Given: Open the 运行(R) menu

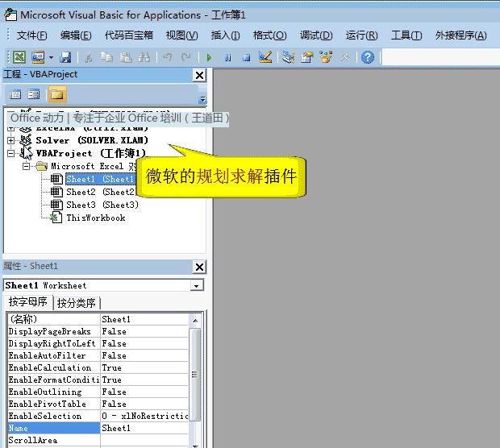Looking at the screenshot, I should coord(362,35).
